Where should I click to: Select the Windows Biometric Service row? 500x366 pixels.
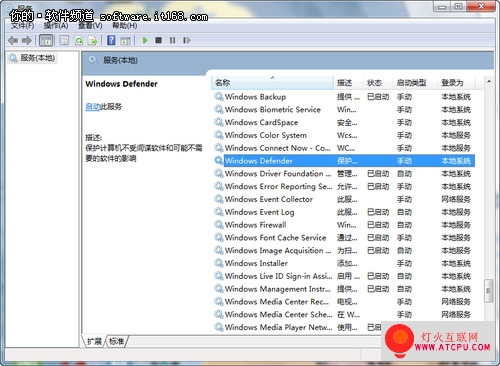344,109
